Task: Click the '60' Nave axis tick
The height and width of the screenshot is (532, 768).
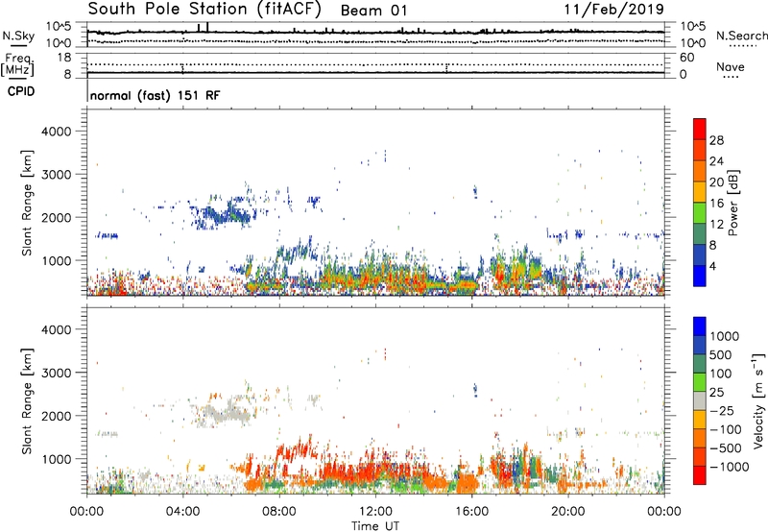Action: (x=686, y=58)
